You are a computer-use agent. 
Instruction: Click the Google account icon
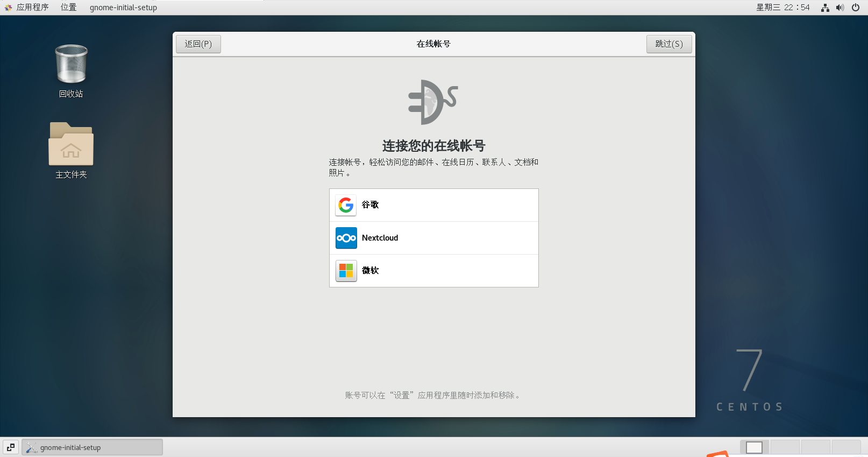tap(346, 205)
